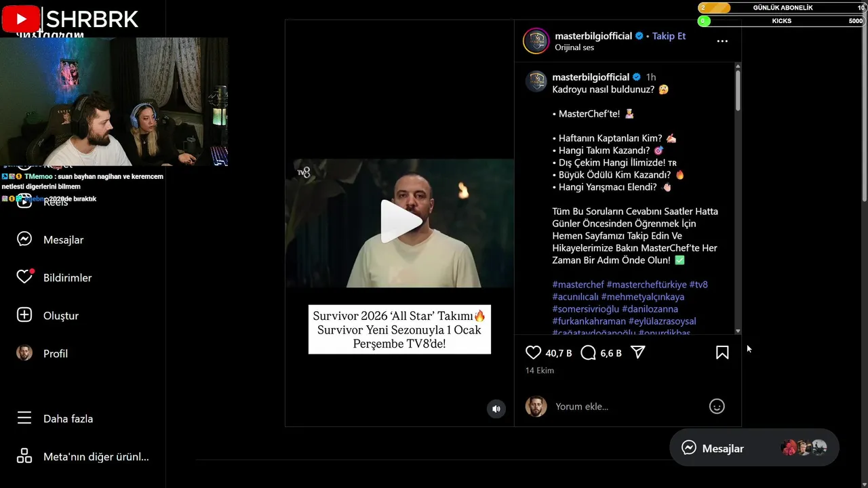Select Oluştur create in sidebar

coord(61,316)
